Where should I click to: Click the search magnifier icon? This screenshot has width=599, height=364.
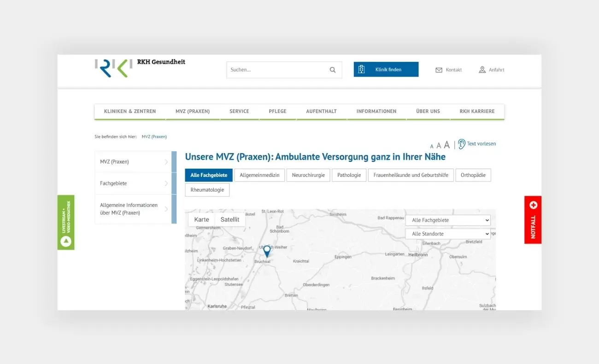[333, 70]
